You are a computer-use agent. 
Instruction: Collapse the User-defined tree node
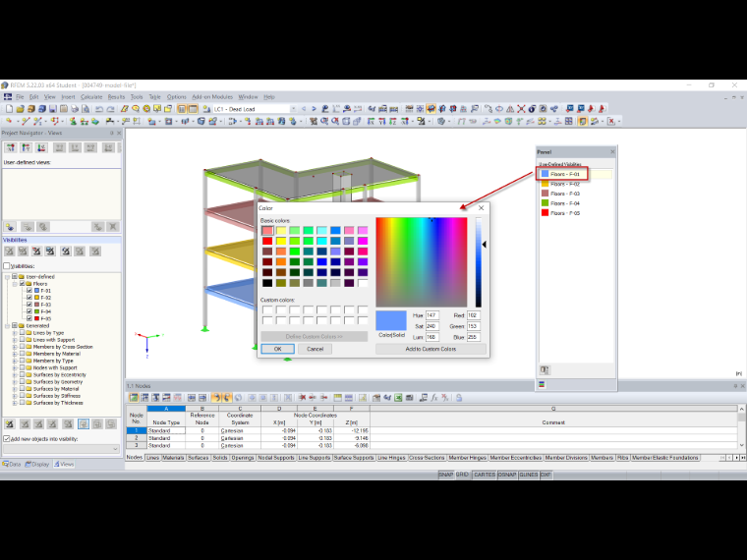7,277
